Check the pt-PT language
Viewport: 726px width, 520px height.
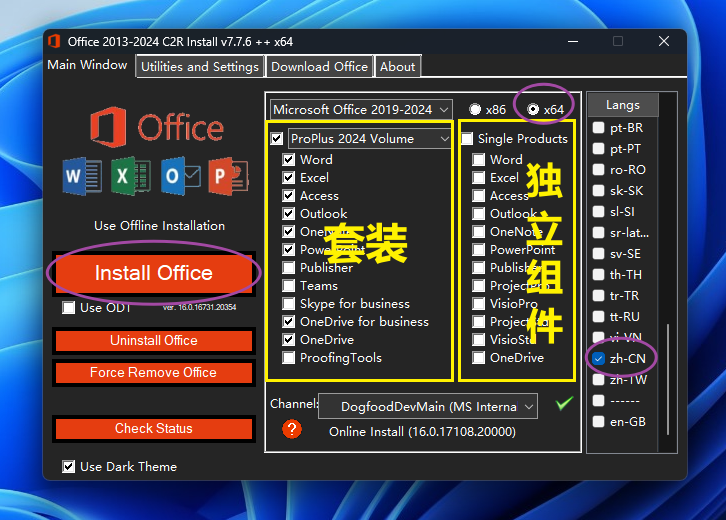point(598,149)
